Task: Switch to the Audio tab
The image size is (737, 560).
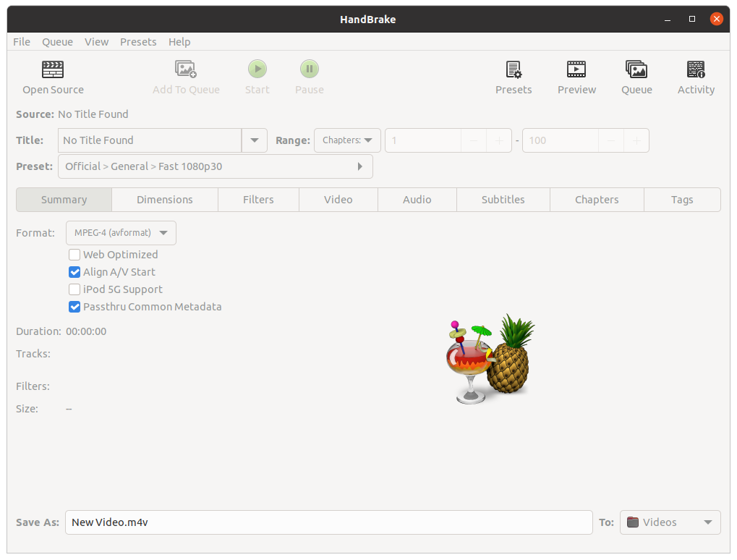Action: tap(417, 200)
